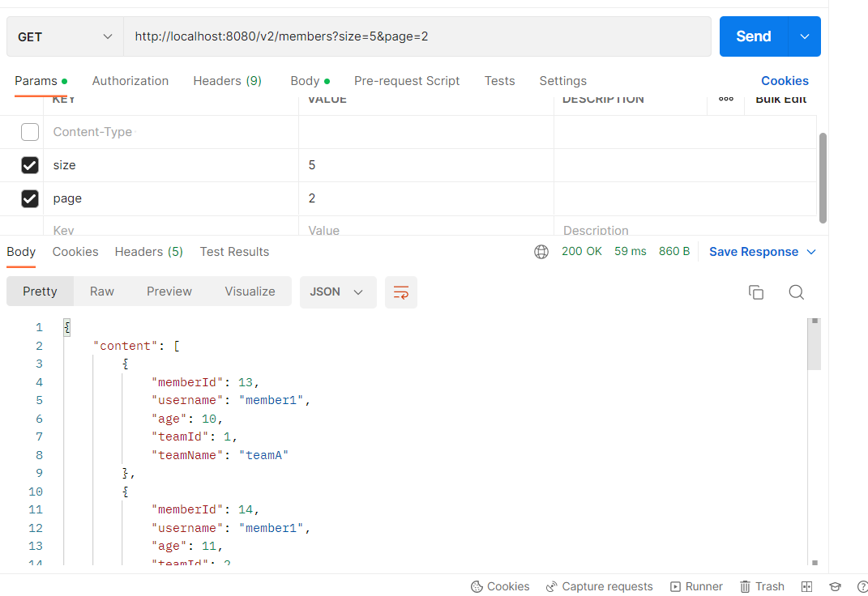Screen dimensions: 868x596
Task: Open the Headers (9) request tab
Action: [x=227, y=81]
